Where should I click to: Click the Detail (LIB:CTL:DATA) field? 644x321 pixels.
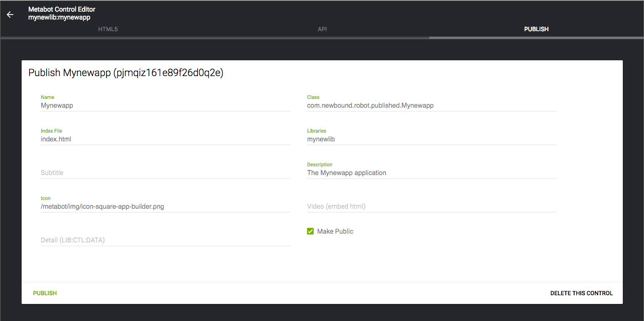pyautogui.click(x=166, y=240)
